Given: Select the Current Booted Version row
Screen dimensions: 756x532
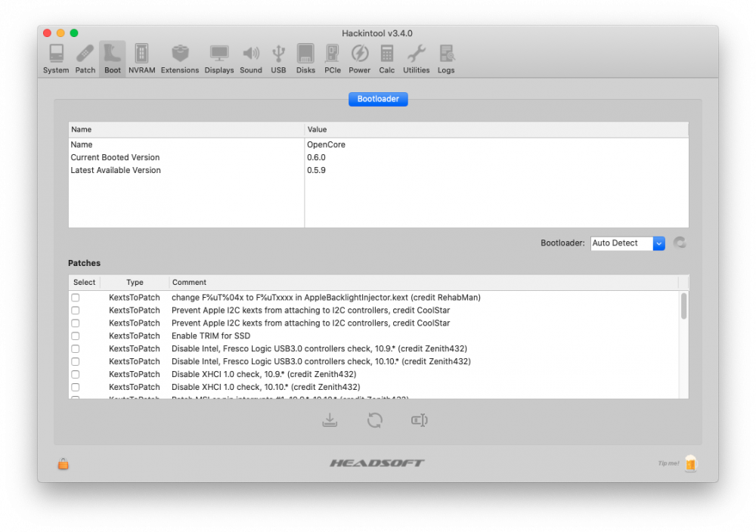Looking at the screenshot, I should (379, 158).
